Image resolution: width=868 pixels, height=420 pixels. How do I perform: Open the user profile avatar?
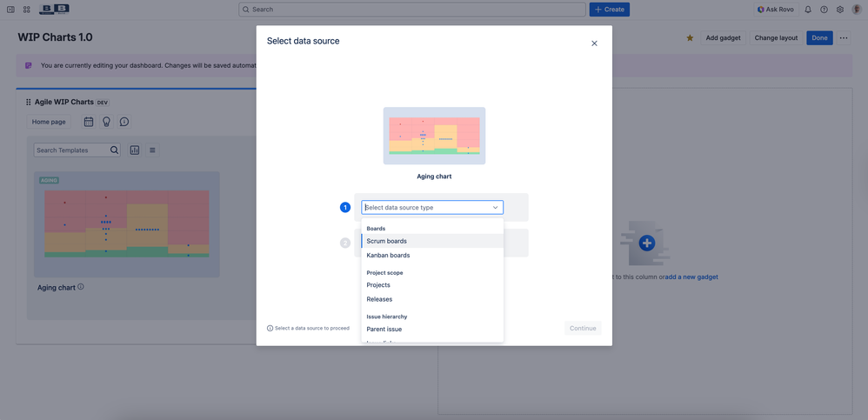click(x=857, y=10)
